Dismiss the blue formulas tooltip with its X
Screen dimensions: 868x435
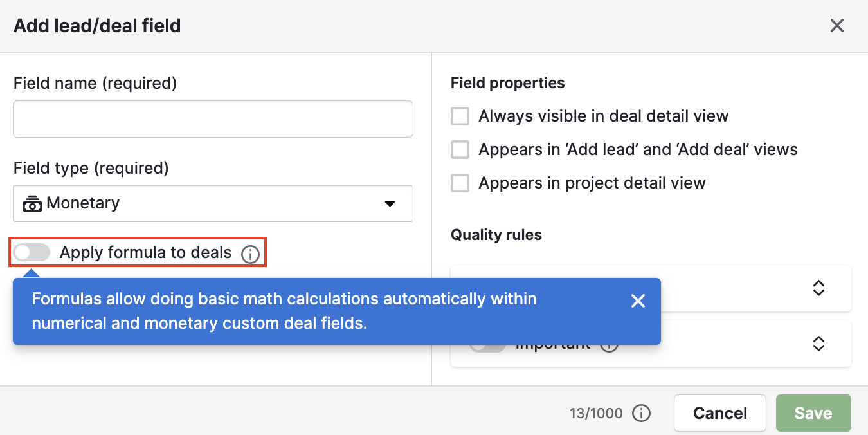[638, 301]
